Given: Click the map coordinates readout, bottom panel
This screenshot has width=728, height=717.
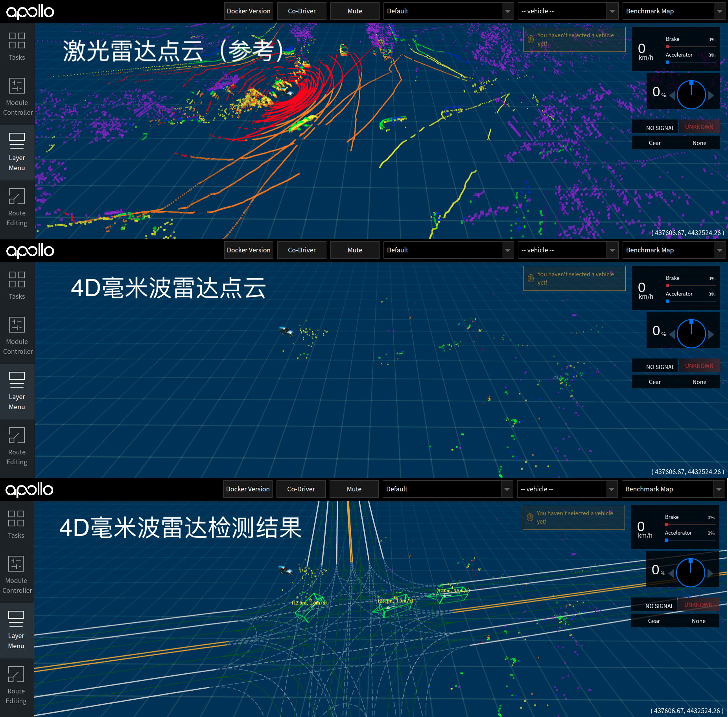Looking at the screenshot, I should (x=687, y=711).
